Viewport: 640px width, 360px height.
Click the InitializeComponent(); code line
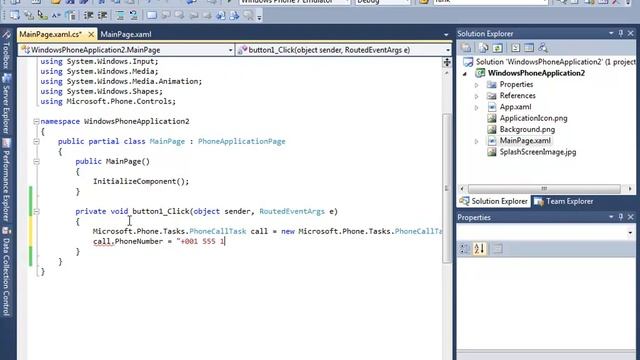141,181
